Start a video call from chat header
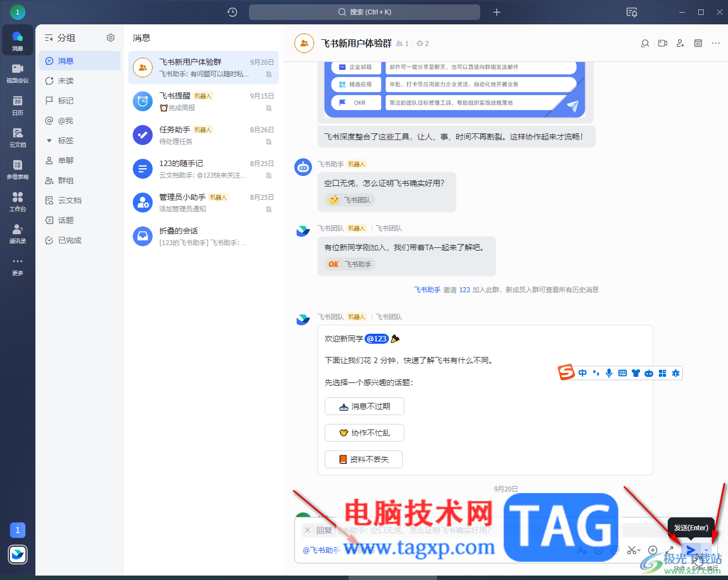Screen dimensions: 728x580 tap(663, 43)
